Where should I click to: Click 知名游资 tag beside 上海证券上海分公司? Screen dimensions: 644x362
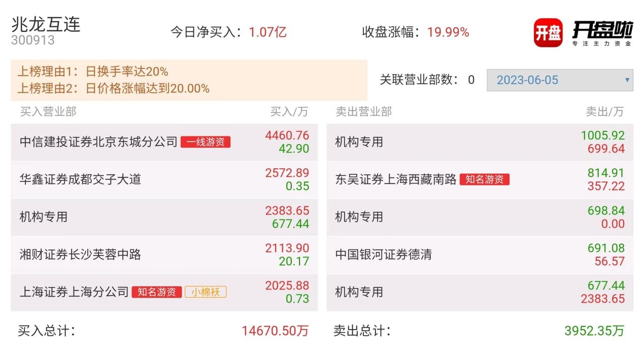(x=157, y=292)
